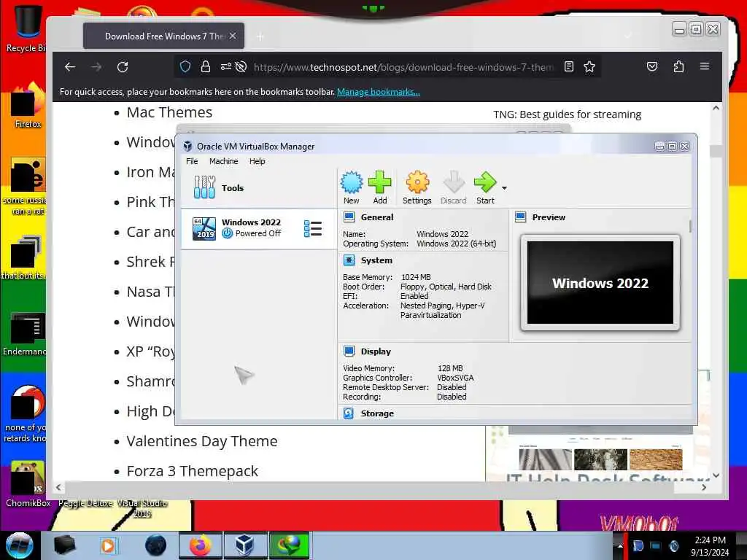
Task: Click the site padlock icon in Firefox
Action: coord(205,66)
